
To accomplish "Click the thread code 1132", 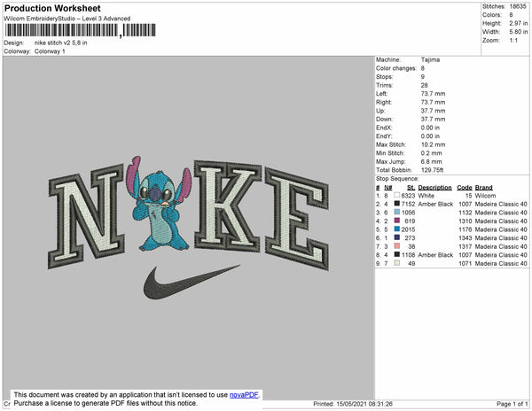I will [465, 213].
